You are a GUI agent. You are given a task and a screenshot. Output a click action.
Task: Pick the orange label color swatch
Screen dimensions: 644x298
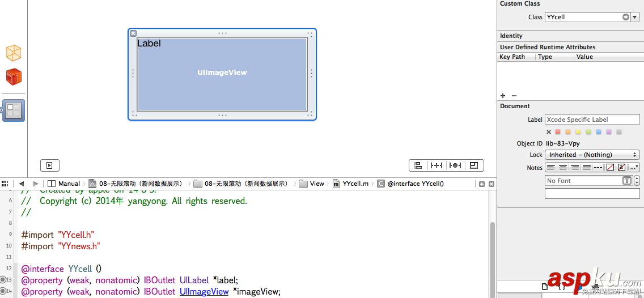coord(568,132)
